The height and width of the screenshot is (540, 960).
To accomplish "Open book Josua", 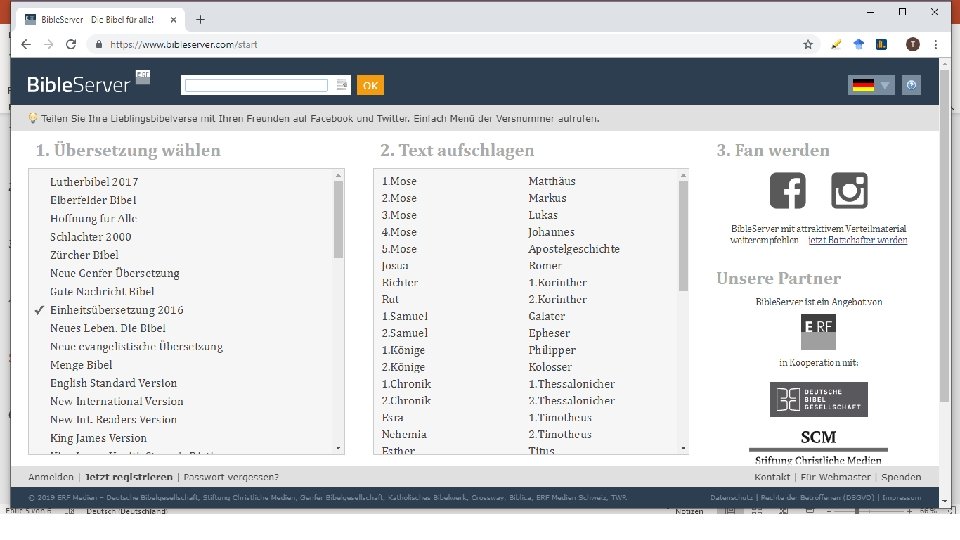I will (x=395, y=266).
